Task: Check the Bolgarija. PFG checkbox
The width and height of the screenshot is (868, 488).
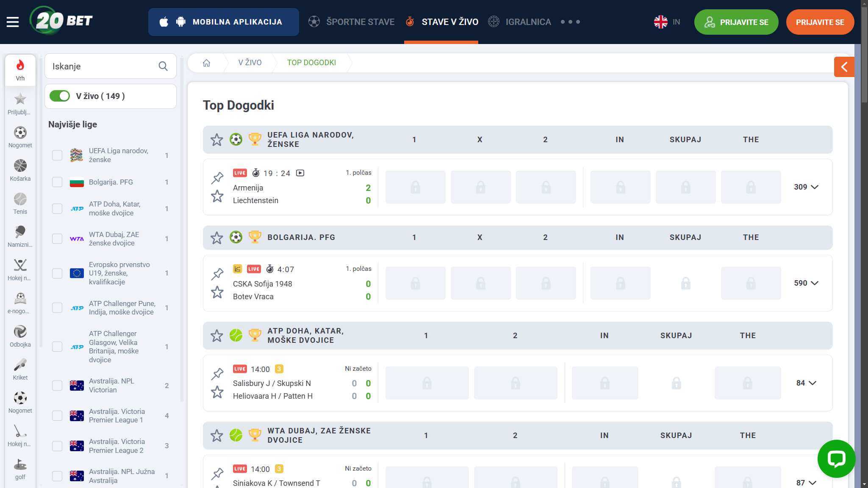Action: pyautogui.click(x=57, y=182)
